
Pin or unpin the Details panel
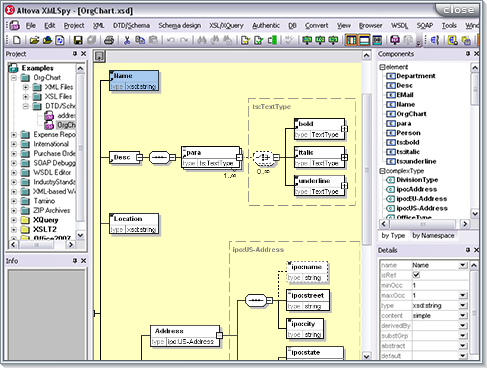click(x=468, y=250)
